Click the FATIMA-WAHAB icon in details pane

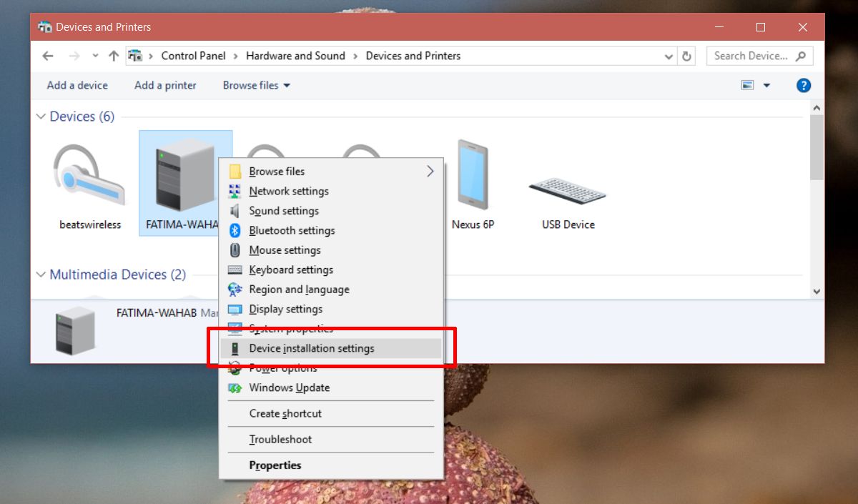(x=76, y=330)
